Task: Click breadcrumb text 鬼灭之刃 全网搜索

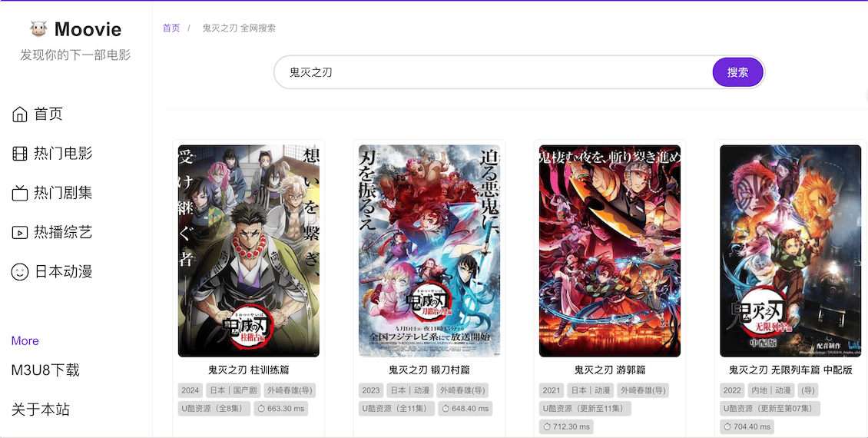Action: 239,28
